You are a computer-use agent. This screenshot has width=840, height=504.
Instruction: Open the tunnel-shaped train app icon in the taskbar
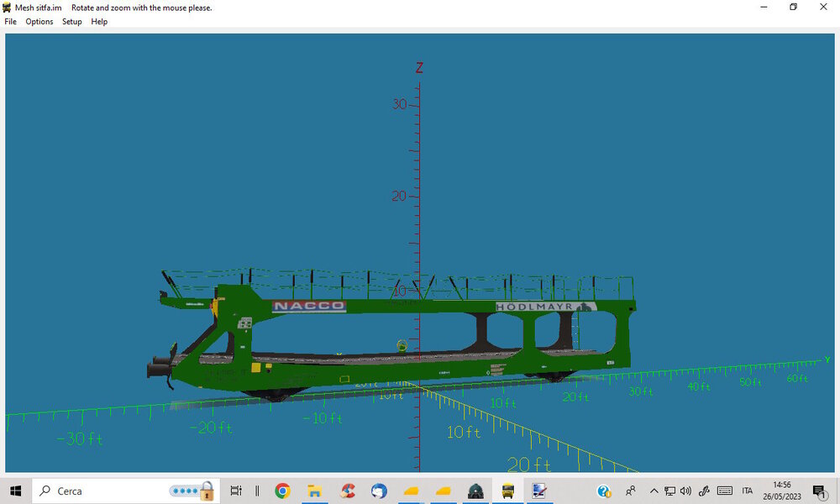(475, 491)
